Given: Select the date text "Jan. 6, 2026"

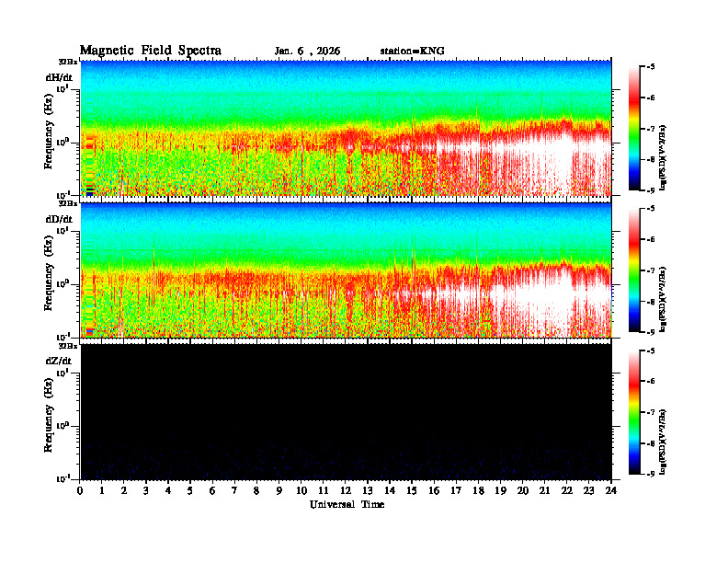Looking at the screenshot, I should click(307, 52).
